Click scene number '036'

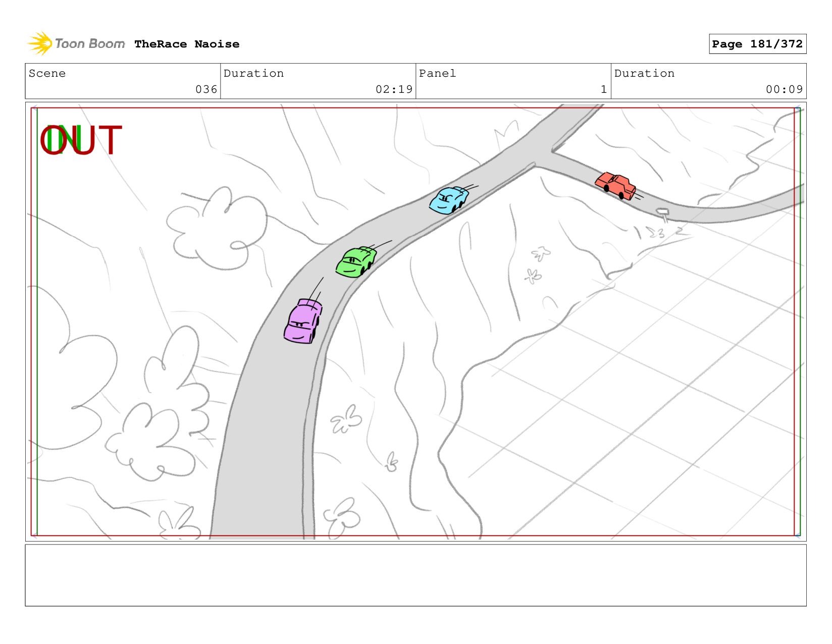(206, 89)
